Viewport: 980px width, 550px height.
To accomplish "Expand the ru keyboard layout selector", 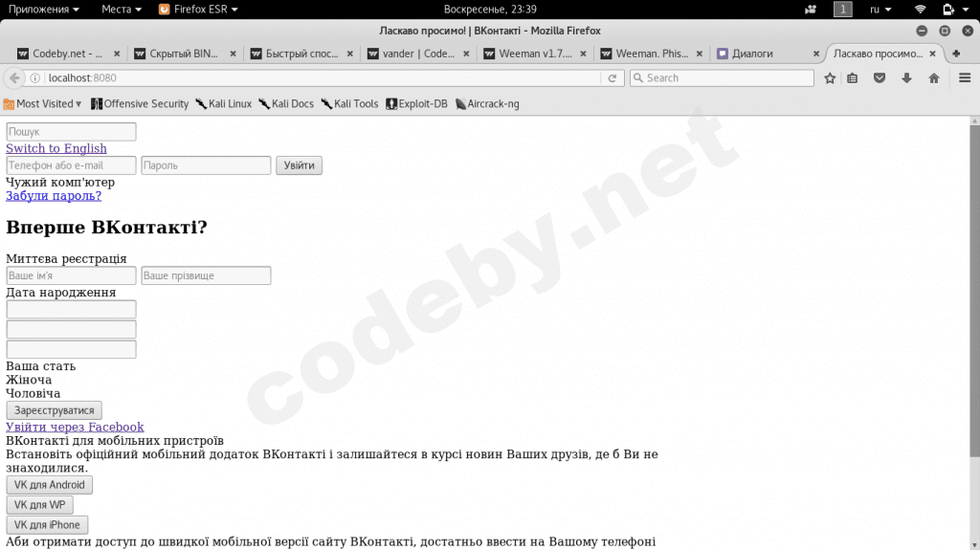I will pos(880,10).
